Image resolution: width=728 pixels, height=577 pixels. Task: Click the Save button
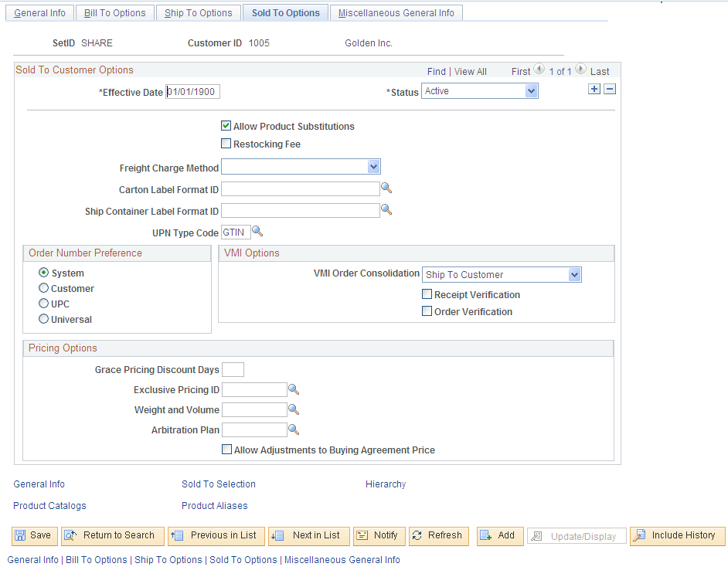point(34,536)
